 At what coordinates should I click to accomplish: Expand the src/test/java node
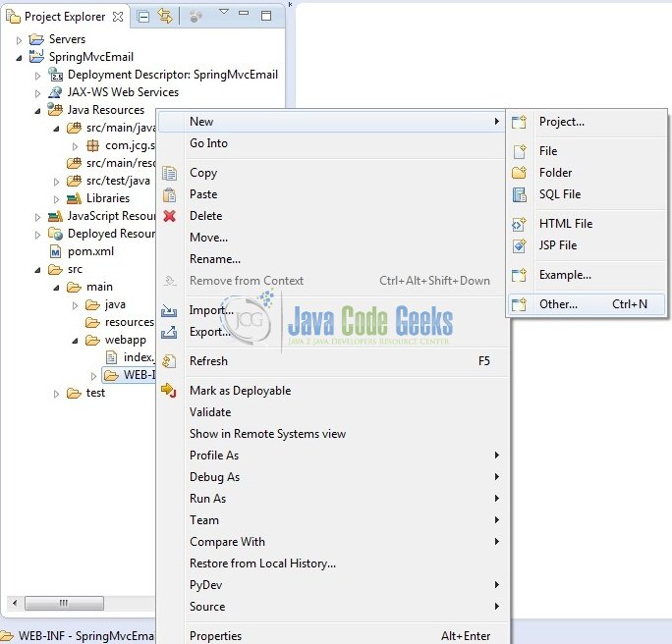(56, 182)
